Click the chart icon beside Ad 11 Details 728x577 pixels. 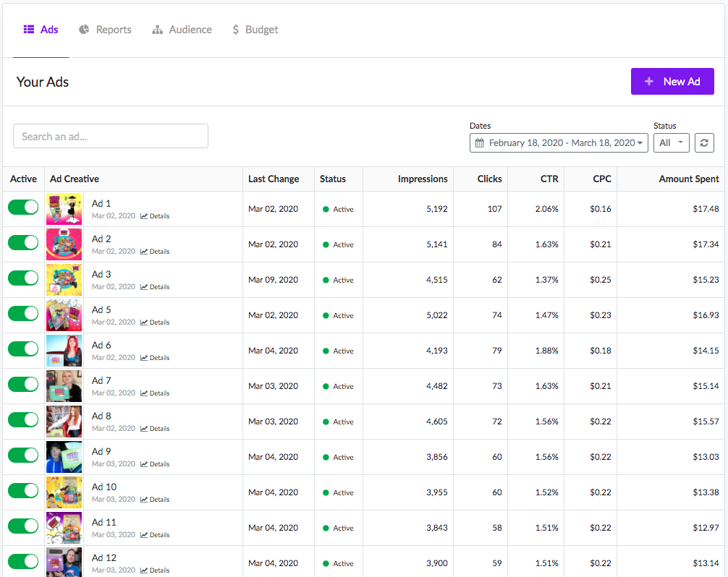(x=144, y=535)
